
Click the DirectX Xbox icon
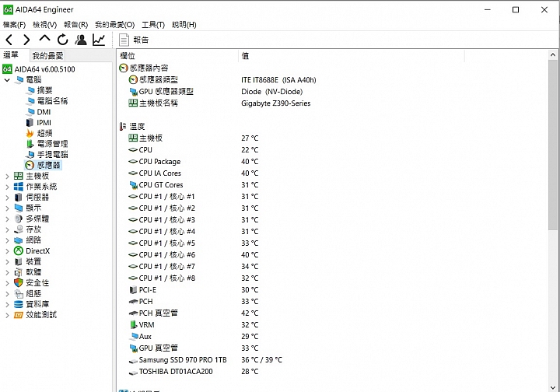18,250
